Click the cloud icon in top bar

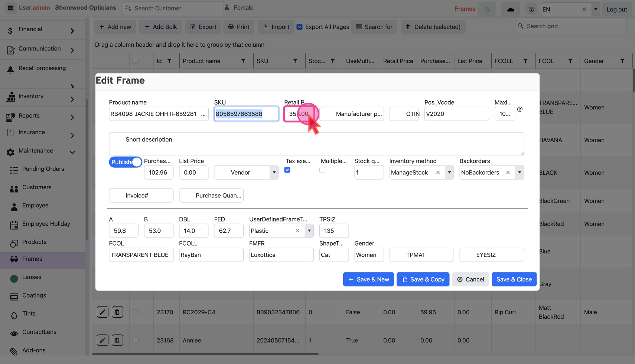click(x=511, y=9)
